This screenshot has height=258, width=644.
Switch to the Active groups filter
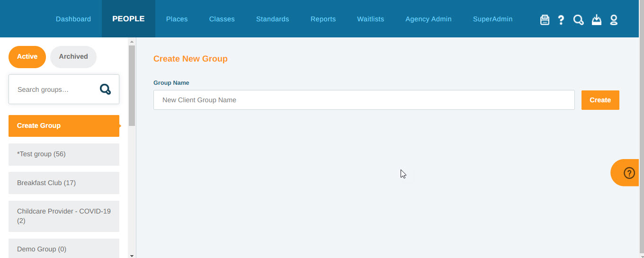(27, 57)
